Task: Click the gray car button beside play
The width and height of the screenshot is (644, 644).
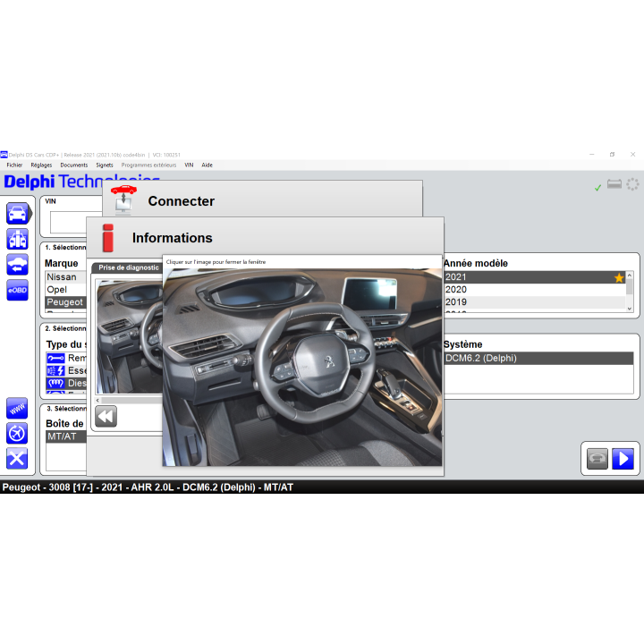Action: tap(597, 458)
